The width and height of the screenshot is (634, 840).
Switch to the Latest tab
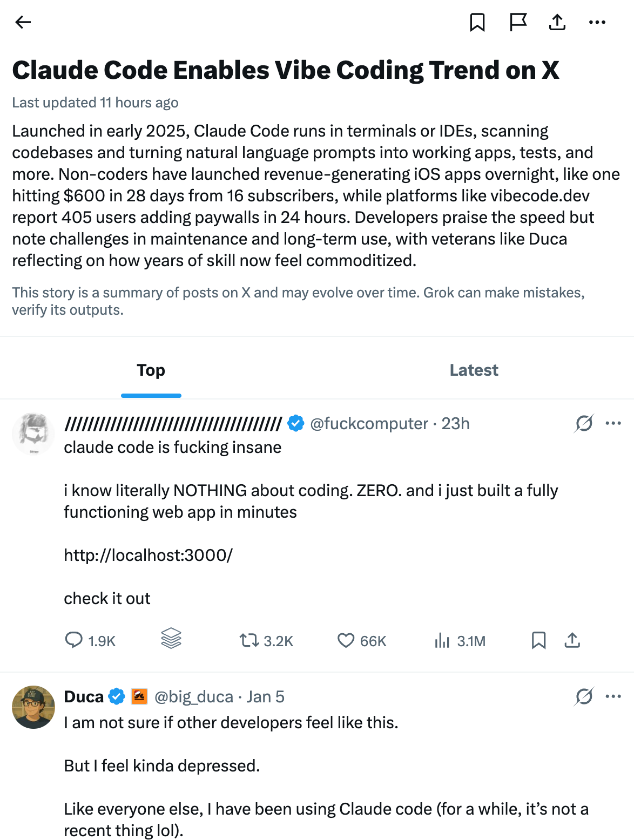(x=474, y=370)
